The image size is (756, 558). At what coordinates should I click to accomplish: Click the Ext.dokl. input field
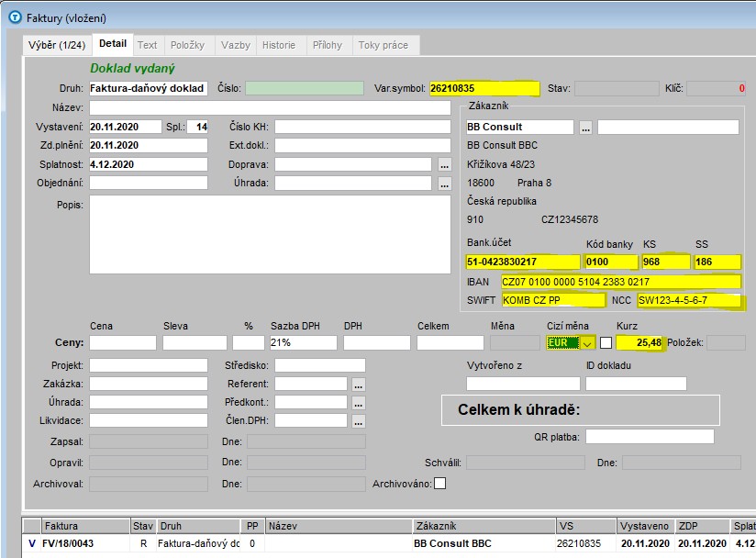coord(362,145)
